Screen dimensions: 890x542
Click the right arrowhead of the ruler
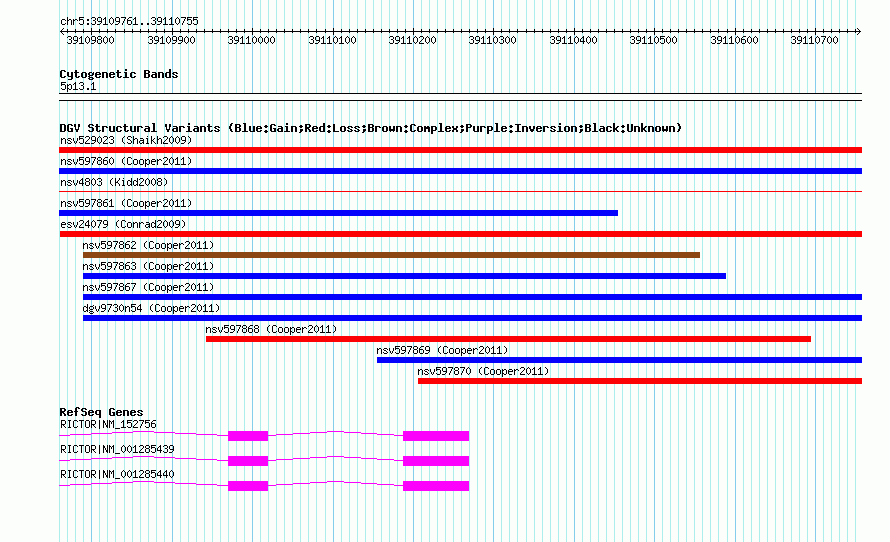[859, 32]
